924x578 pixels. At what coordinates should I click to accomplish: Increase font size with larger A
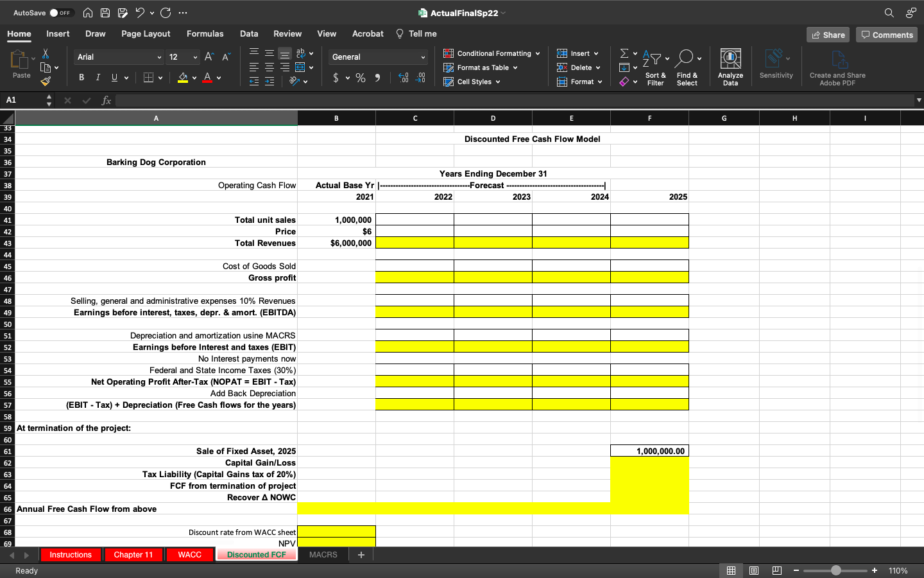tap(209, 57)
